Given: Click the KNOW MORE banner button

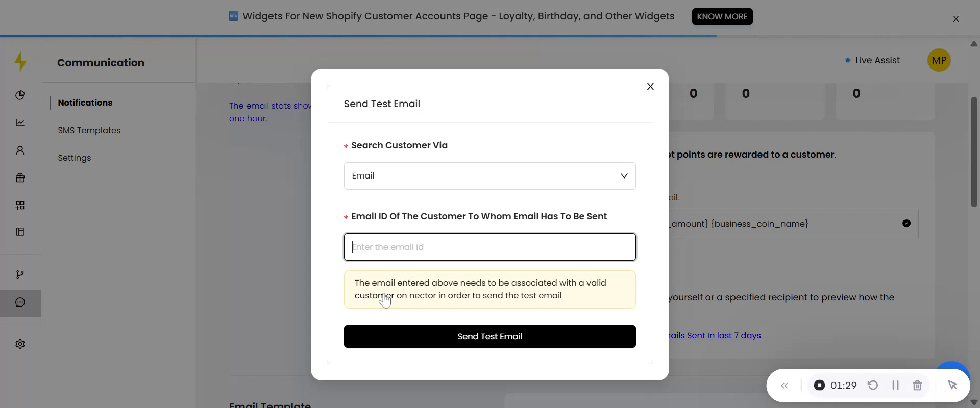Looking at the screenshot, I should [722, 16].
